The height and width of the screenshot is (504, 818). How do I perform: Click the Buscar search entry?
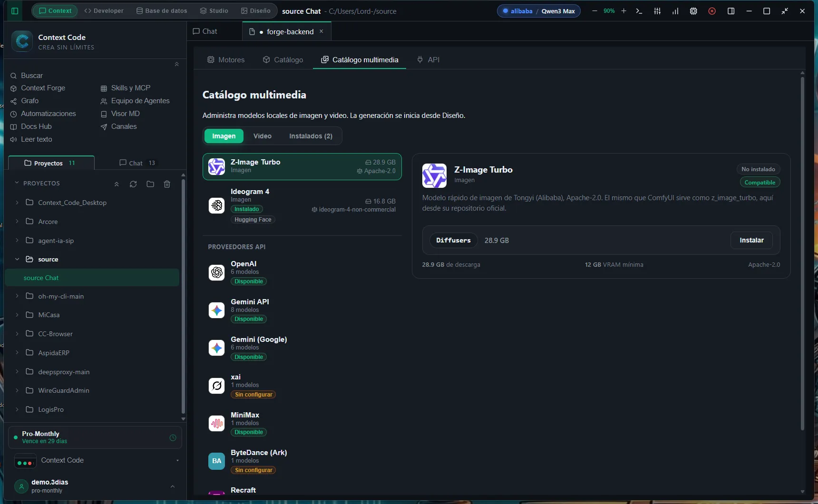[27, 76]
